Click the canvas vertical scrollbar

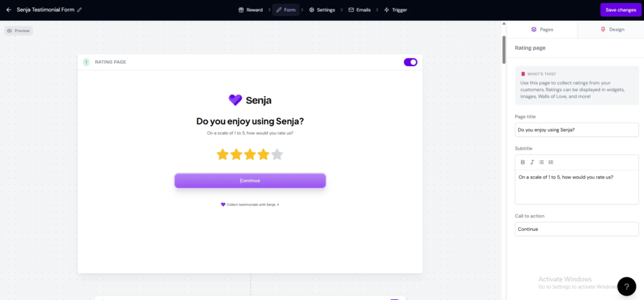click(503, 50)
